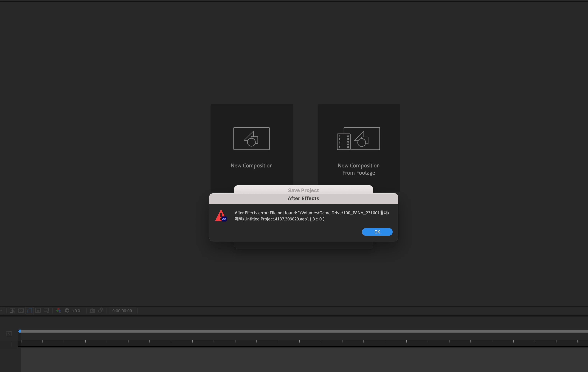Click the red warning Ae alert icon
This screenshot has height=372, width=588.
coord(221,216)
